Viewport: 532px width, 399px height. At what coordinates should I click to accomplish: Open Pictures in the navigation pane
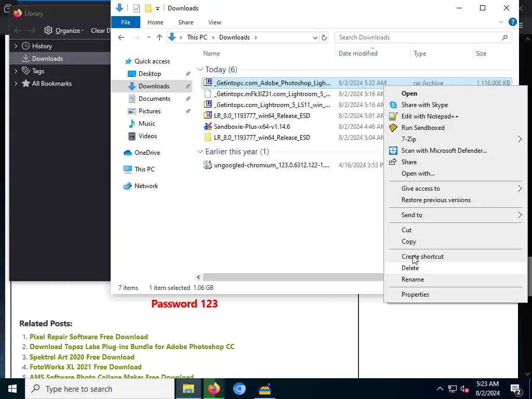[150, 111]
